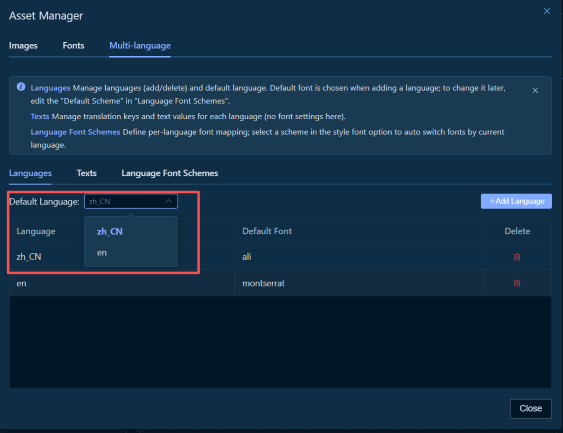Image resolution: width=563 pixels, height=433 pixels.
Task: Open the Languages sub-tab
Action: [30, 173]
